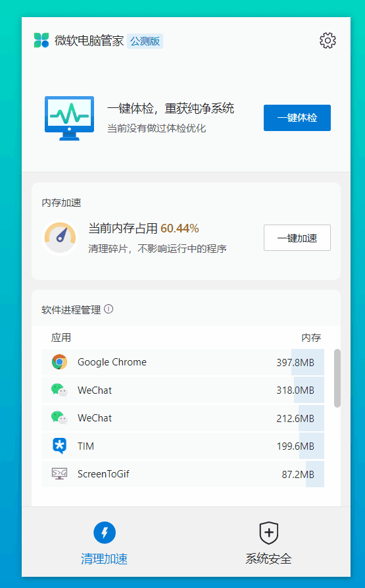The image size is (365, 588).
Task: Switch to the 系统安全 tab label
Action: [269, 559]
